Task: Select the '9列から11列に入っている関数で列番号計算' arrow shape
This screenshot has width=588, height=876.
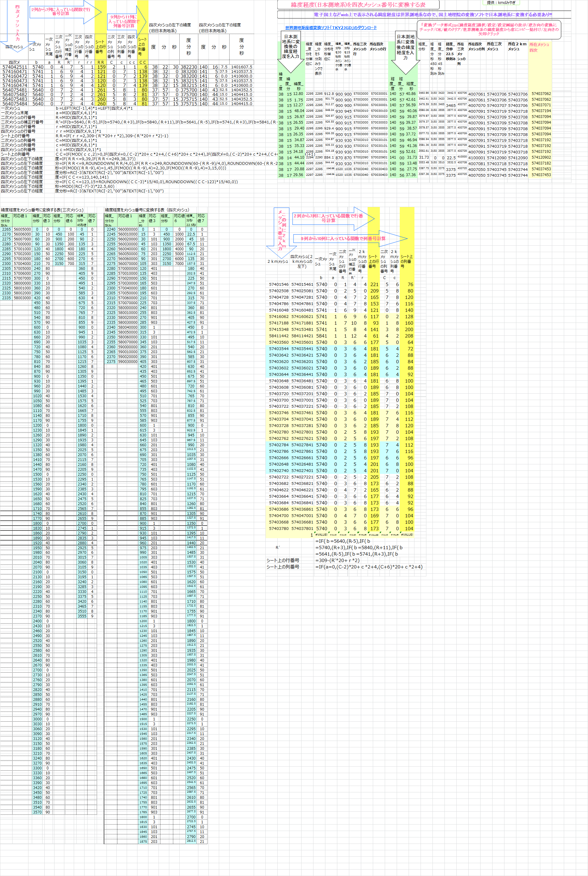Action: pyautogui.click(x=127, y=21)
